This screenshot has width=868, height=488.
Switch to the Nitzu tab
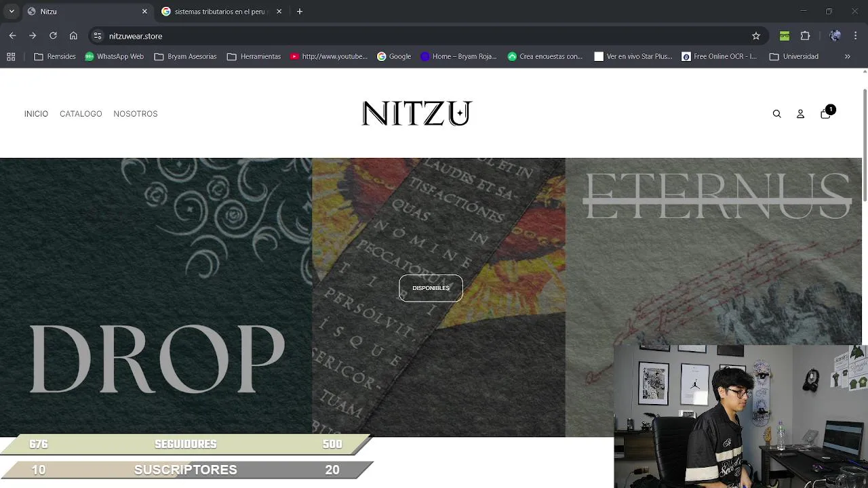[x=87, y=12]
